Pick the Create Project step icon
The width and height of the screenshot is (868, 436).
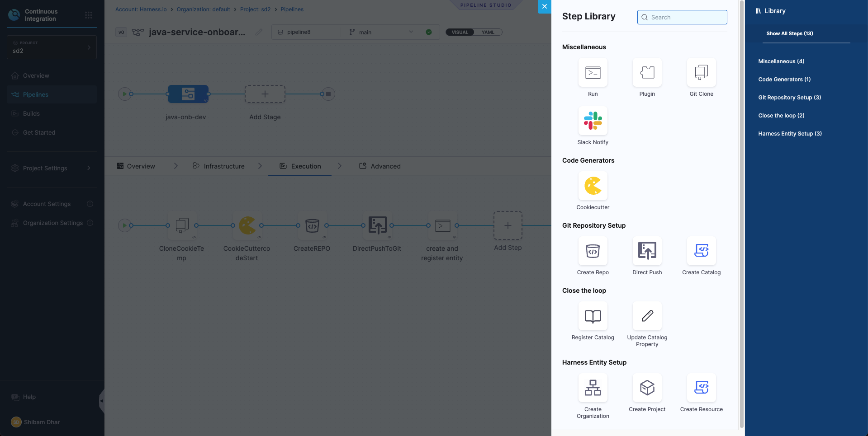(x=647, y=388)
